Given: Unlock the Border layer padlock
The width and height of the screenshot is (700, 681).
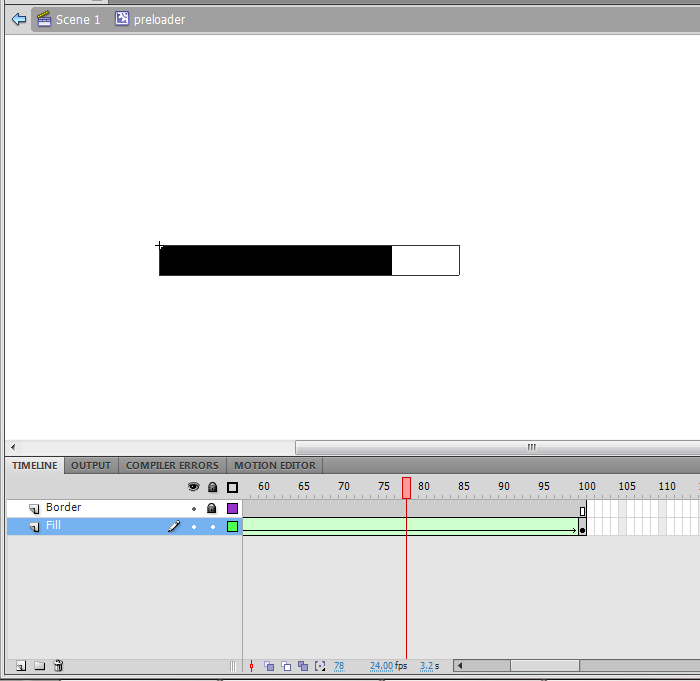Looking at the screenshot, I should 212,508.
